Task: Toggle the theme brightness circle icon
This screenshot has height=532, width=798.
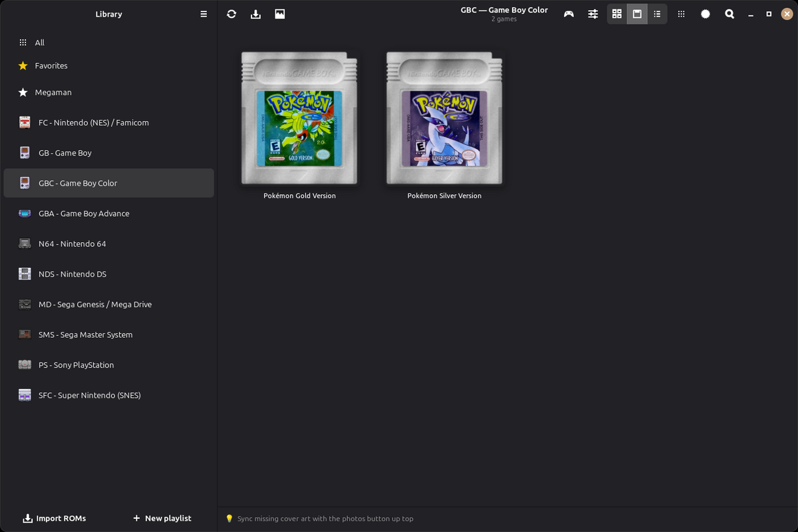Action: tap(706, 14)
